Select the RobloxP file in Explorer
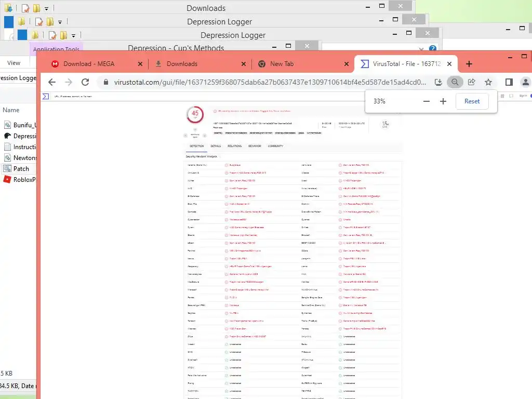Screen dimensions: 532x399 [19, 179]
